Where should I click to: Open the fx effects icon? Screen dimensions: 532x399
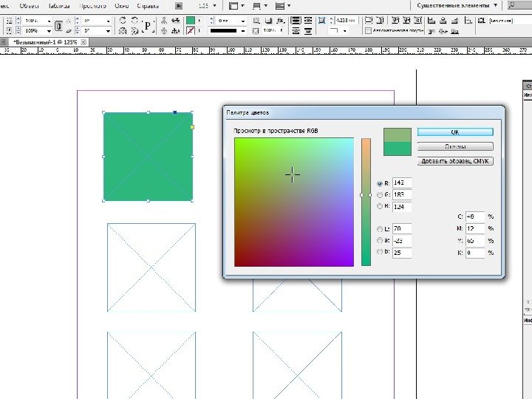click(280, 21)
